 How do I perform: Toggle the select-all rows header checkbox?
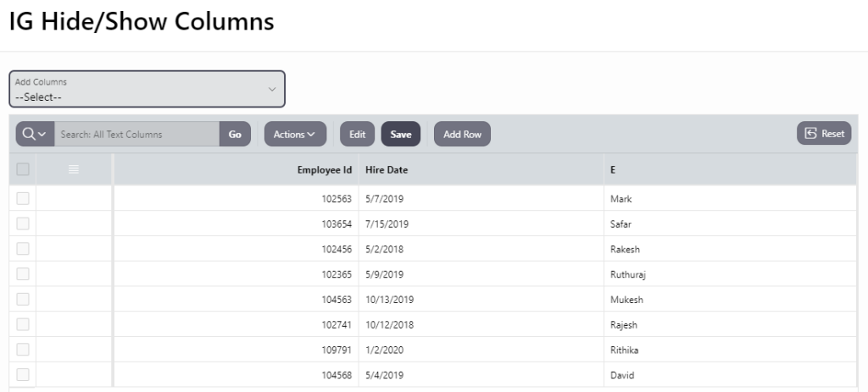tap(23, 169)
